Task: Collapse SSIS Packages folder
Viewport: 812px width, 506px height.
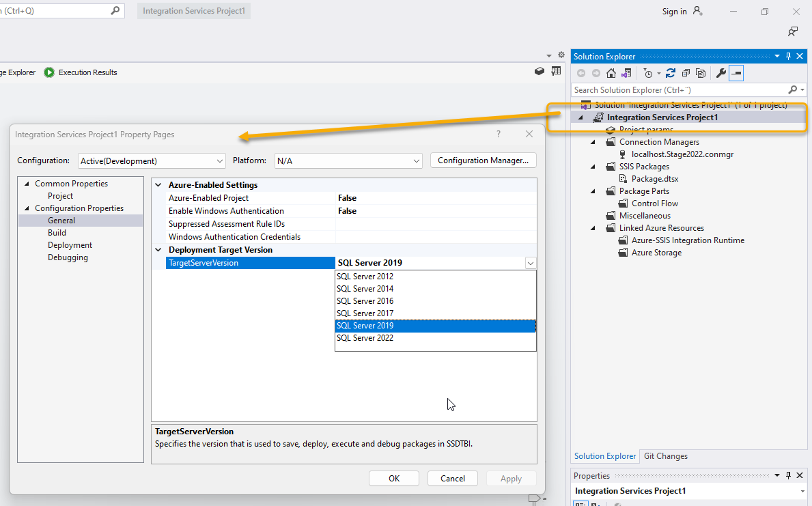Action: click(593, 167)
